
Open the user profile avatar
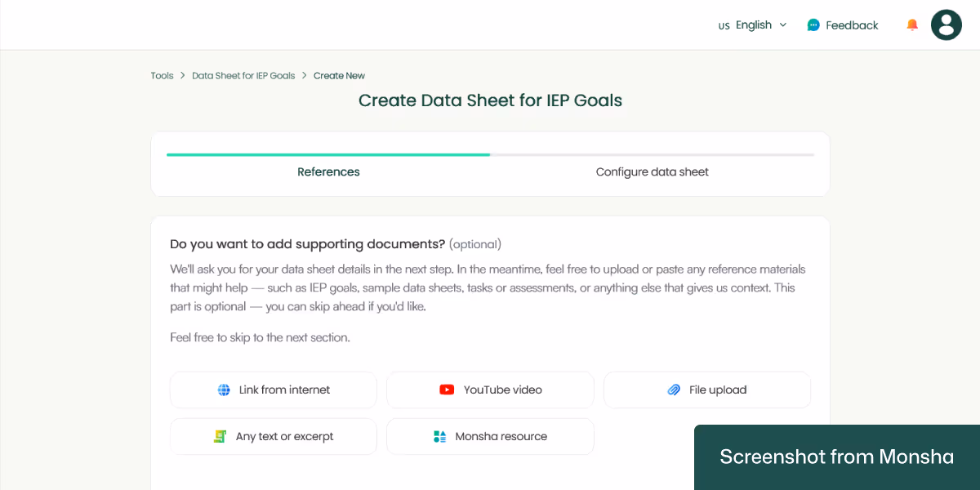click(x=947, y=24)
